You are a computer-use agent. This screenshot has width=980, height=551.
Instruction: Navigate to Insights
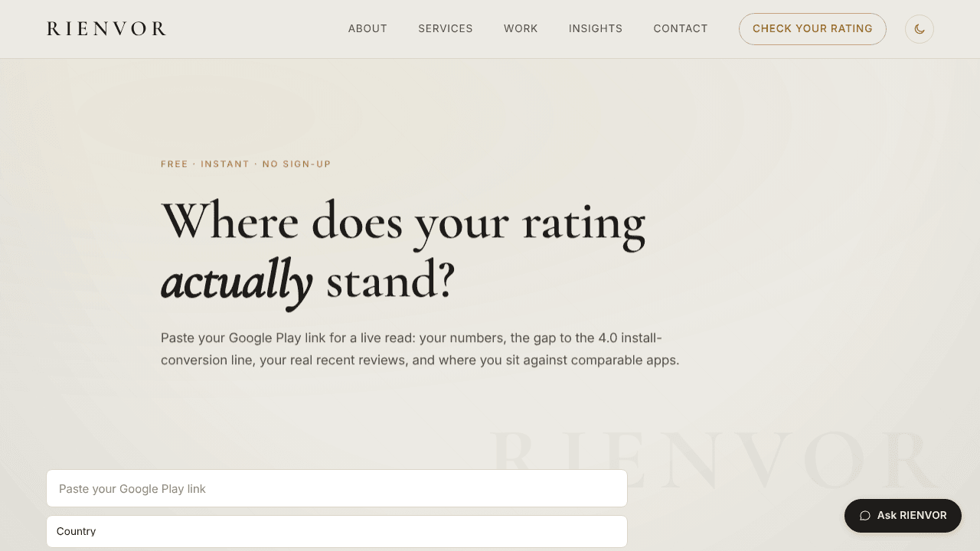(596, 29)
